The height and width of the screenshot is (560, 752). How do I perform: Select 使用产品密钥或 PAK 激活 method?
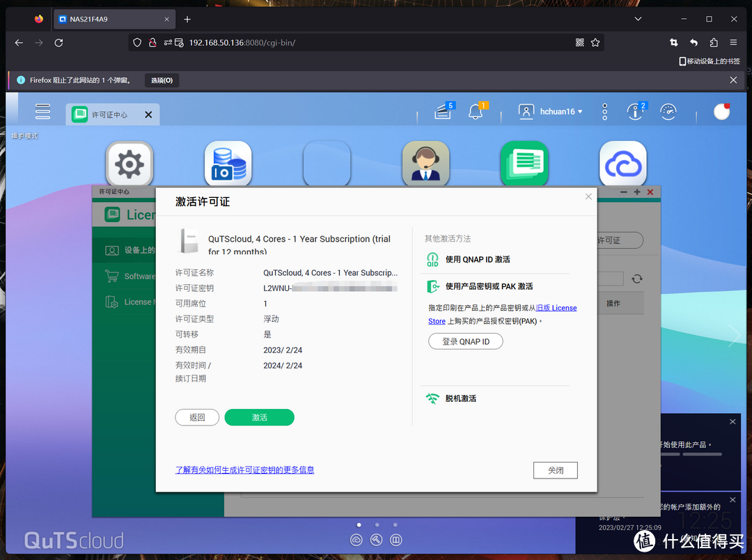[489, 286]
